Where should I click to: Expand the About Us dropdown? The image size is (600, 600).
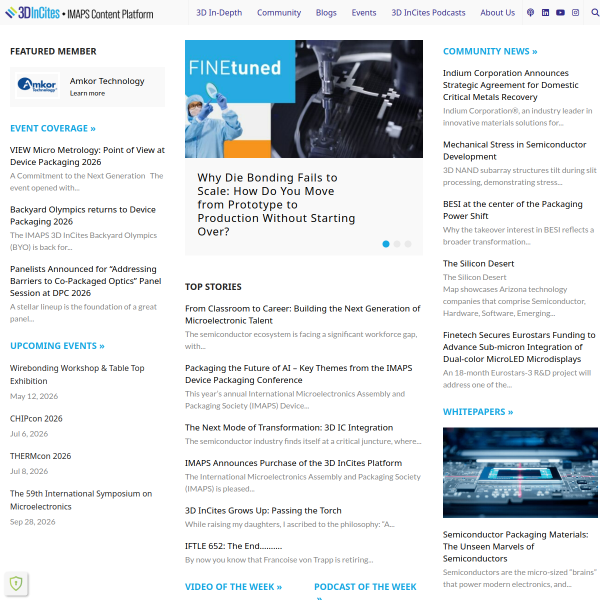[x=497, y=13]
